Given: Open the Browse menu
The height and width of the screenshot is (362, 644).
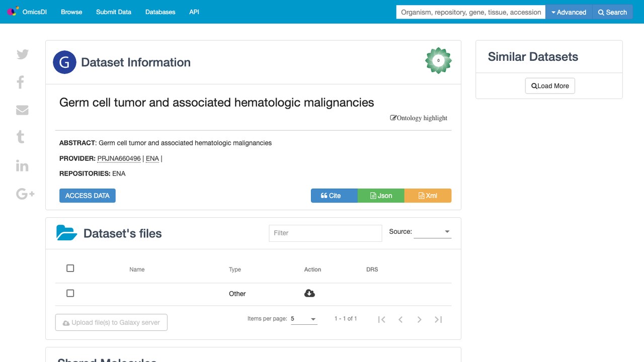Looking at the screenshot, I should click(71, 12).
